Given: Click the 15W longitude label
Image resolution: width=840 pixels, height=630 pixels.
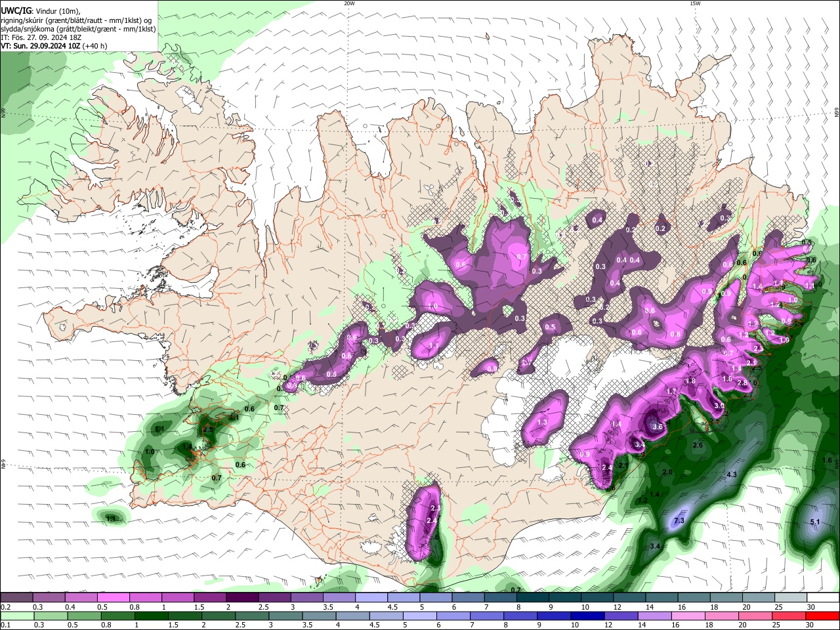Looking at the screenshot, I should (695, 3).
